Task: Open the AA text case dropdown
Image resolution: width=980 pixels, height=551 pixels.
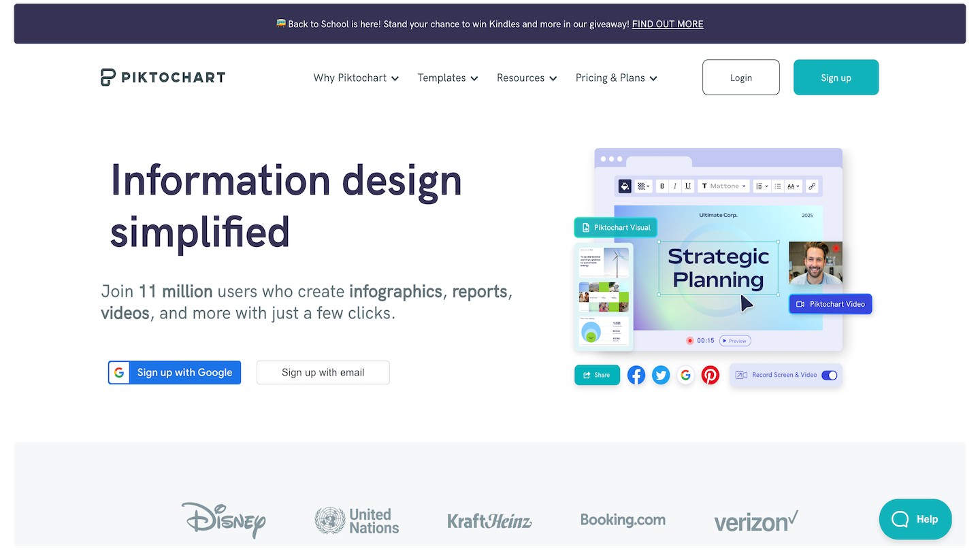Action: [x=794, y=186]
